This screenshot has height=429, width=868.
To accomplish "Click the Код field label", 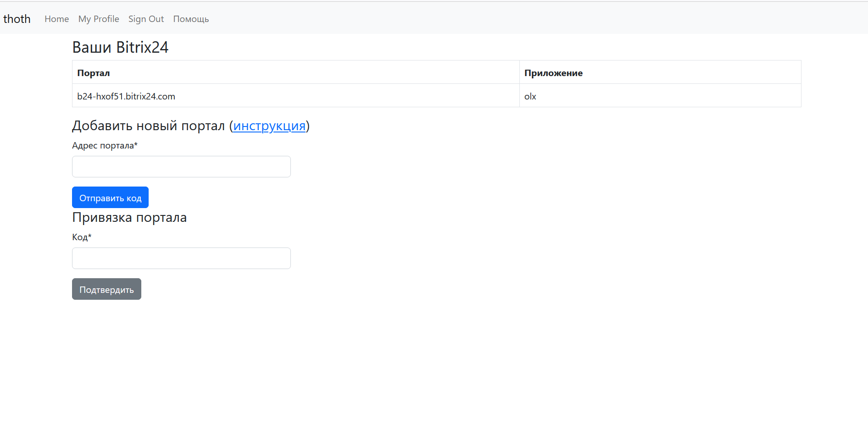I will pos(82,237).
